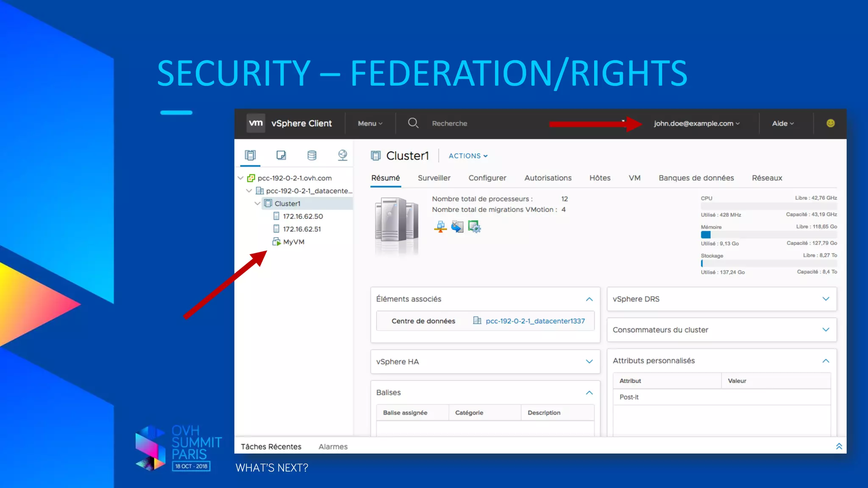Image resolution: width=868 pixels, height=488 pixels.
Task: Collapse the Éléments associés panel
Action: coord(589,299)
